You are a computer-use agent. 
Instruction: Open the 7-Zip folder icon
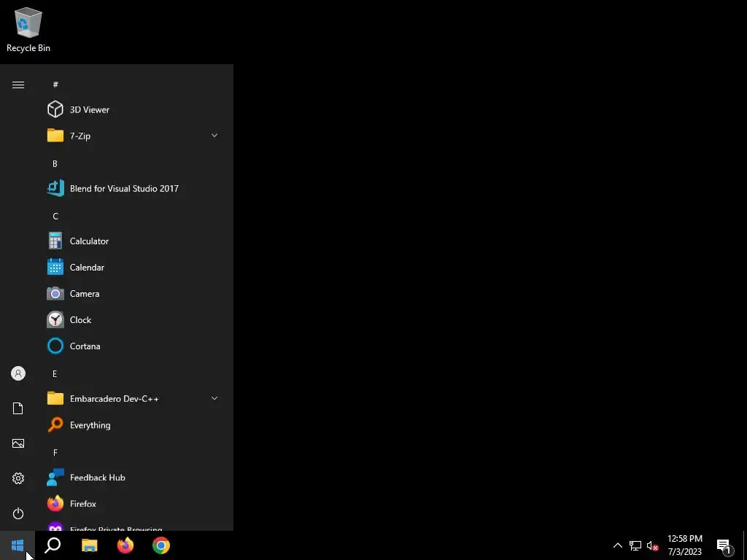(x=55, y=136)
